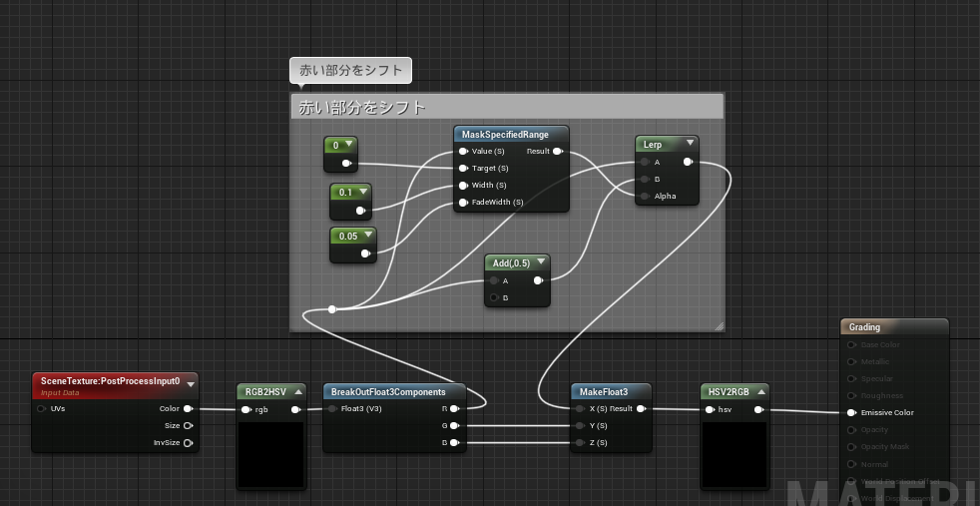Click the Lerp Alpha input pin
This screenshot has height=506, width=980.
tap(645, 196)
